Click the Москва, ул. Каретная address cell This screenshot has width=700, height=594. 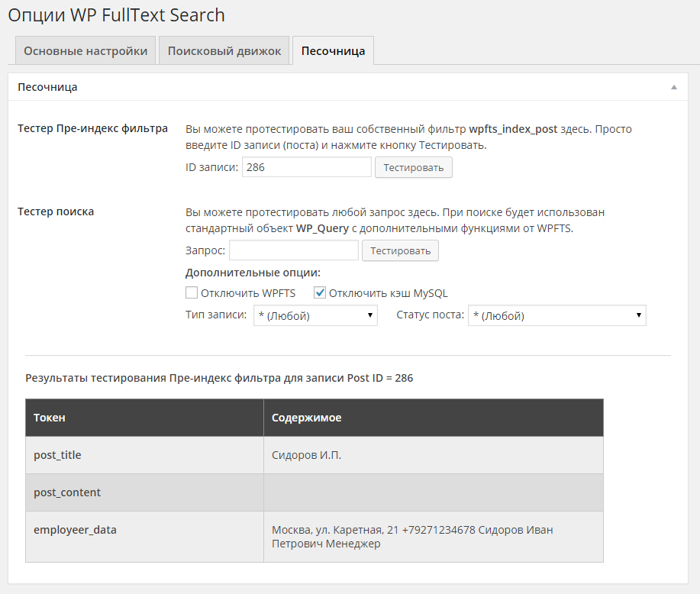(x=434, y=537)
